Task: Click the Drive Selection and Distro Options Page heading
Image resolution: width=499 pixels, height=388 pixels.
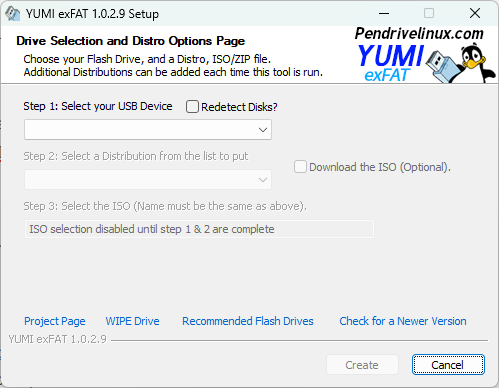Action: [x=130, y=41]
